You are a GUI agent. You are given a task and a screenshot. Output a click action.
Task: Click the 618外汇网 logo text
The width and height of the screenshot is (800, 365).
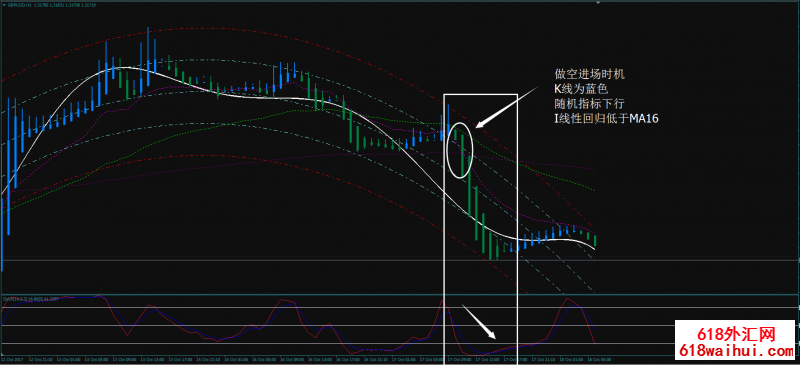pos(735,335)
